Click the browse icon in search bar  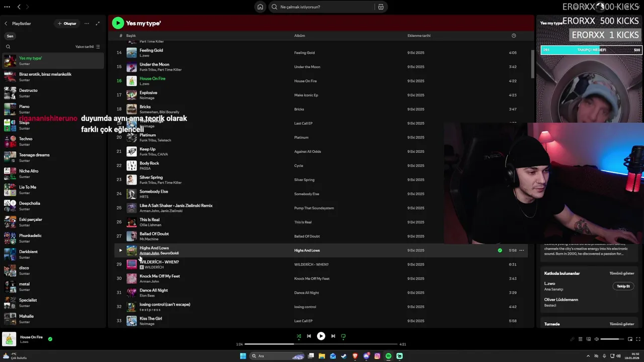tap(381, 7)
